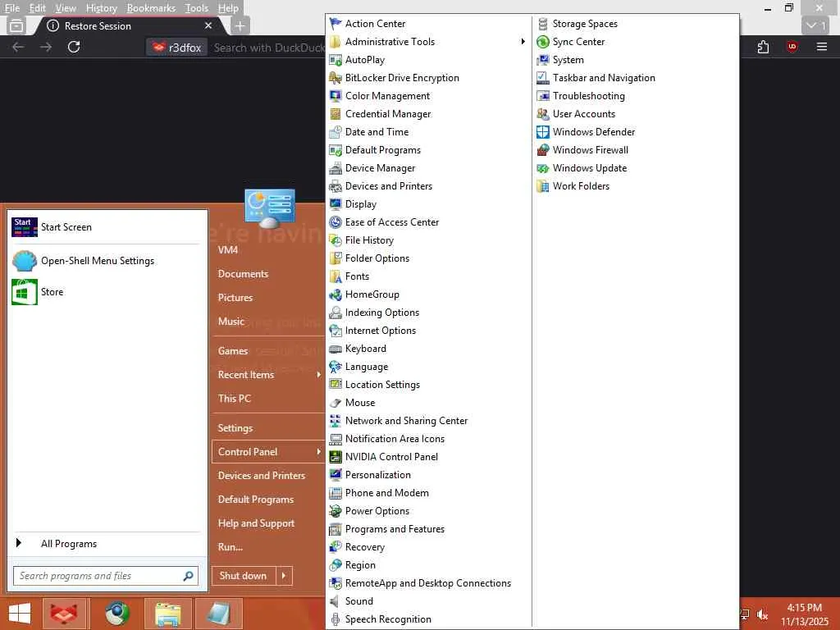This screenshot has width=840, height=630.
Task: Open the Shut down options arrow
Action: tap(284, 576)
